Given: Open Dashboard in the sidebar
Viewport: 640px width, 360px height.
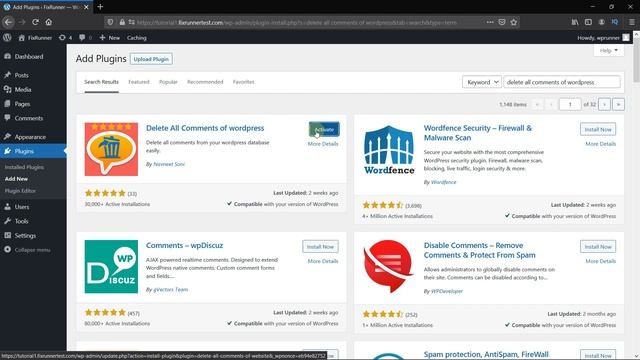Looking at the screenshot, I should pos(29,57).
